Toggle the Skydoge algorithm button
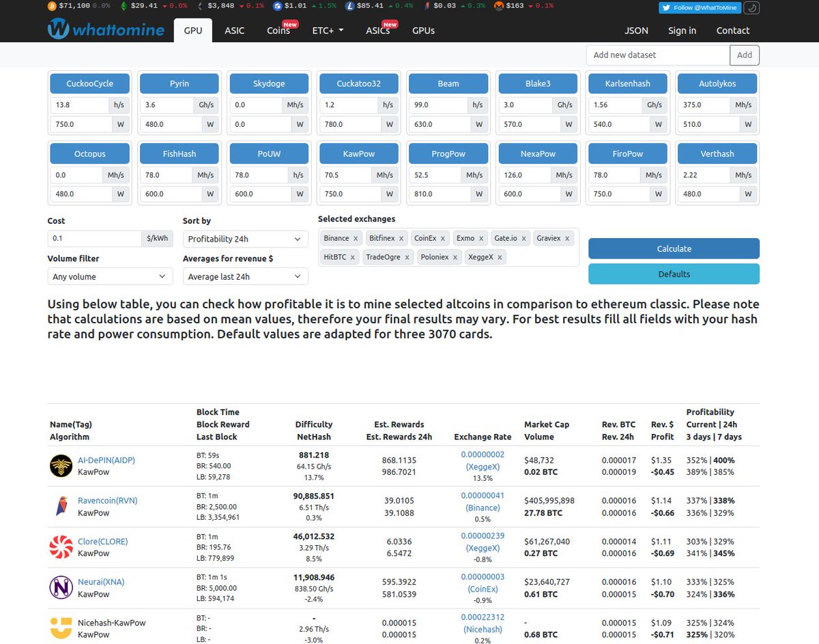Viewport: 819px width, 644px height. pos(269,83)
